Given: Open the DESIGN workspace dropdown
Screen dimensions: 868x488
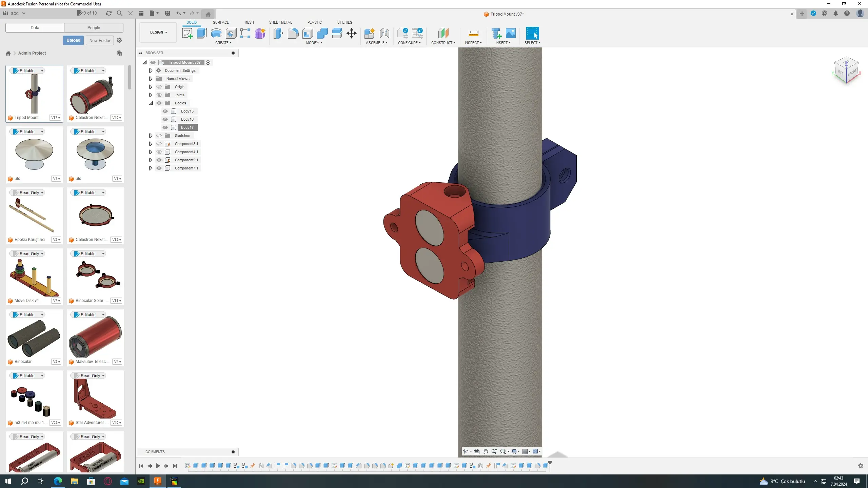Looking at the screenshot, I should (158, 33).
